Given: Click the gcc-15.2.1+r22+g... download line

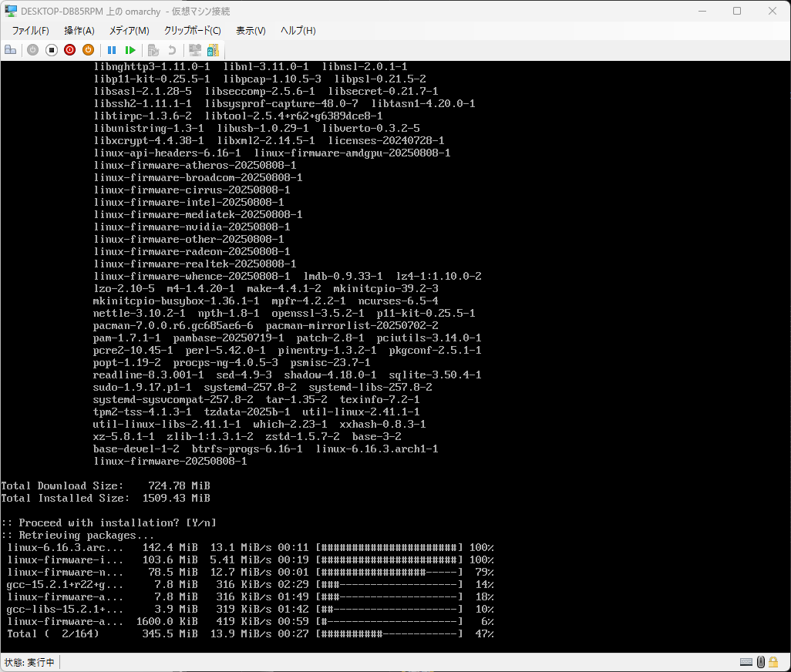Looking at the screenshot, I should point(251,584).
